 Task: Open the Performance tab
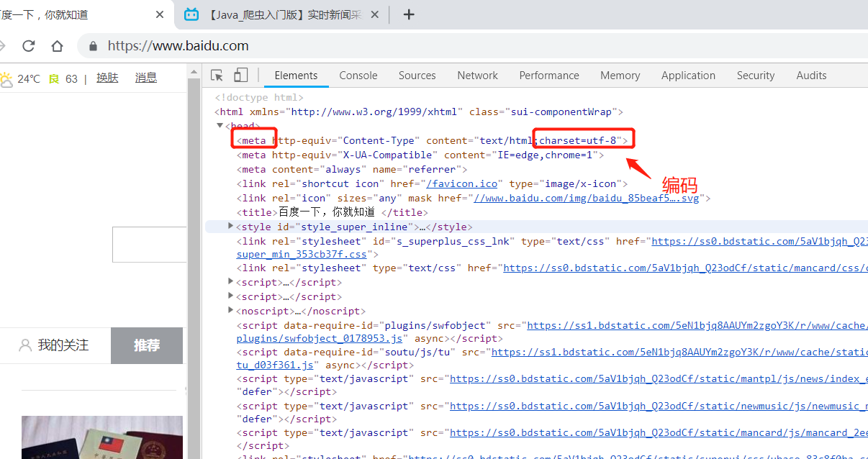pos(549,76)
